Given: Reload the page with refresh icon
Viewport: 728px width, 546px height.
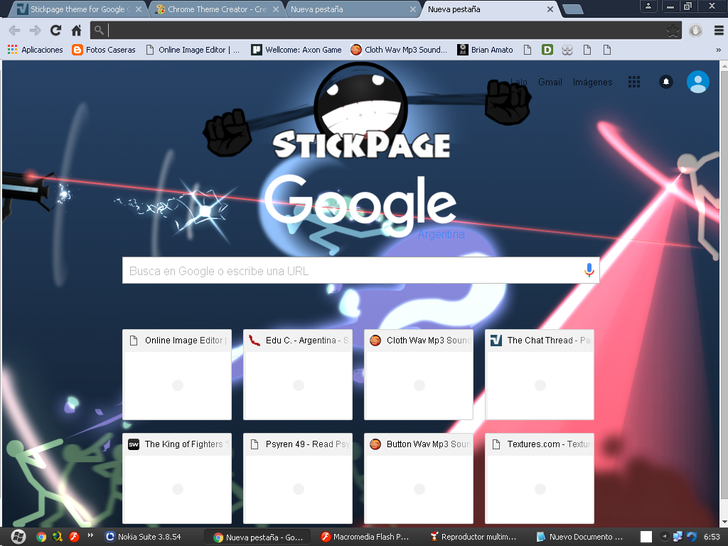Looking at the screenshot, I should point(56,31).
